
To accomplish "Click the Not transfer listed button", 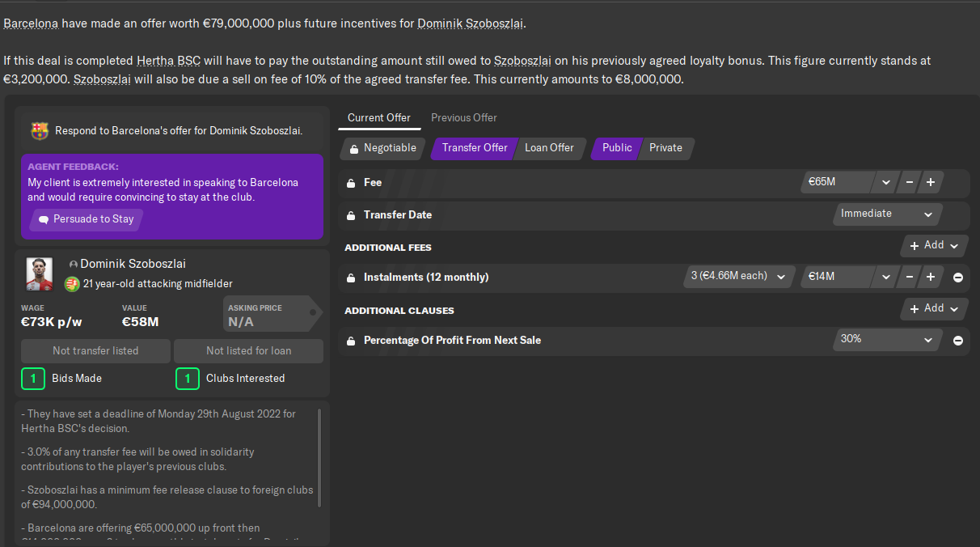I will pyautogui.click(x=95, y=351).
